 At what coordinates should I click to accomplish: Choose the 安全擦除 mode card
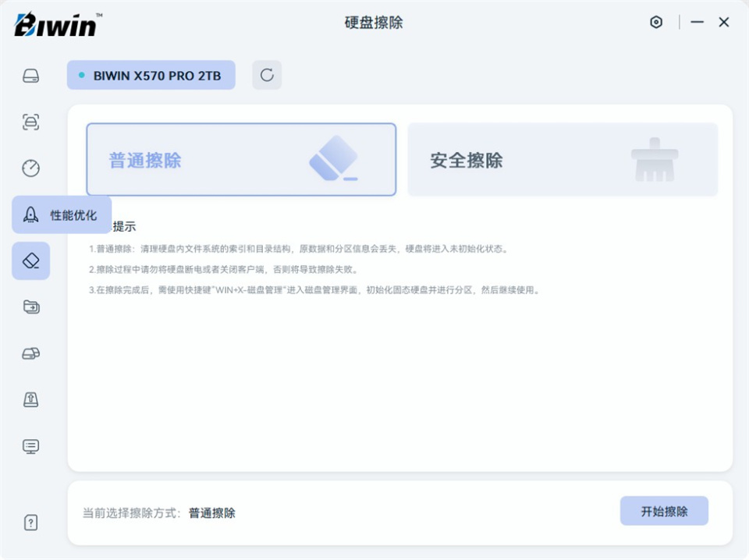(x=563, y=159)
